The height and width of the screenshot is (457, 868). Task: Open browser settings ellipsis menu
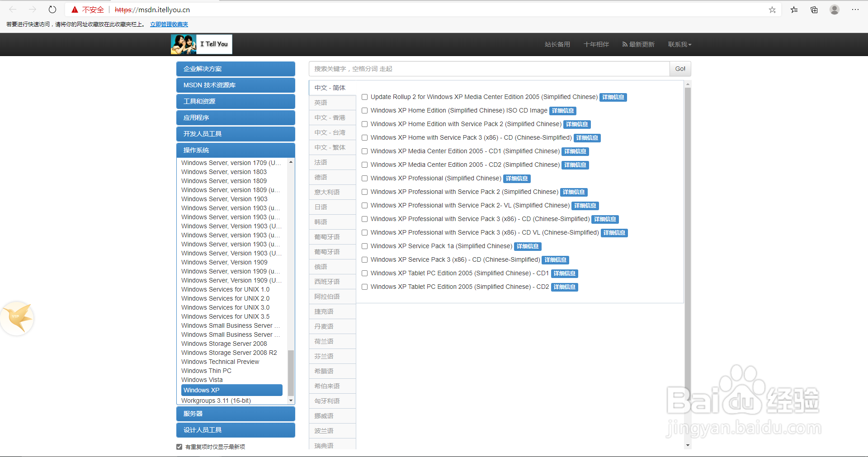855,9
